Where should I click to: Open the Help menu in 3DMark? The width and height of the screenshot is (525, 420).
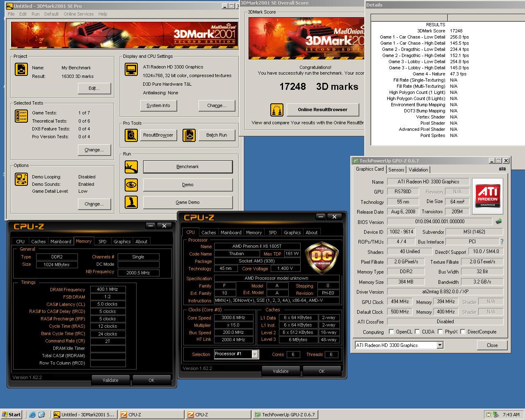tap(103, 14)
